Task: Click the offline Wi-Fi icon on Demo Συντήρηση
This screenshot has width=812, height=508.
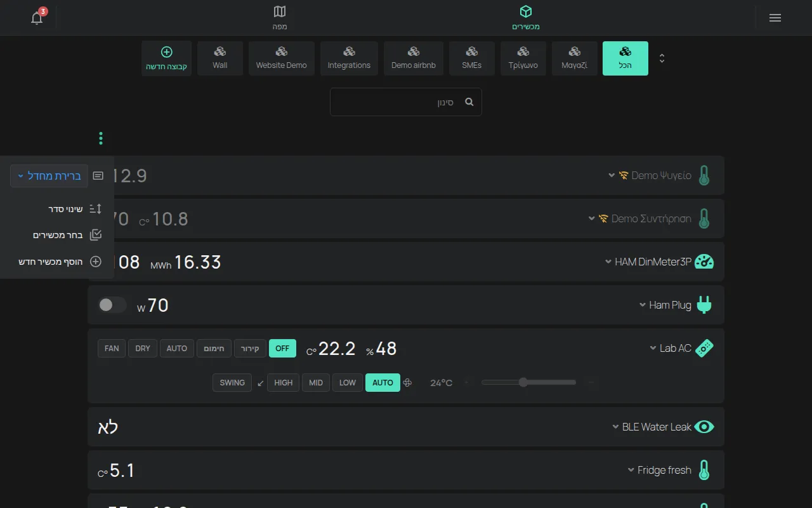Action: click(x=603, y=218)
